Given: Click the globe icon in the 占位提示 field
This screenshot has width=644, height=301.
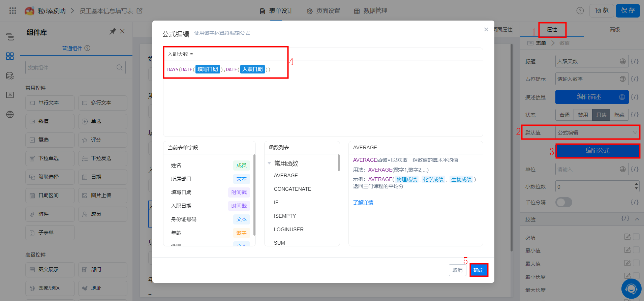Looking at the screenshot, I should tap(622, 79).
